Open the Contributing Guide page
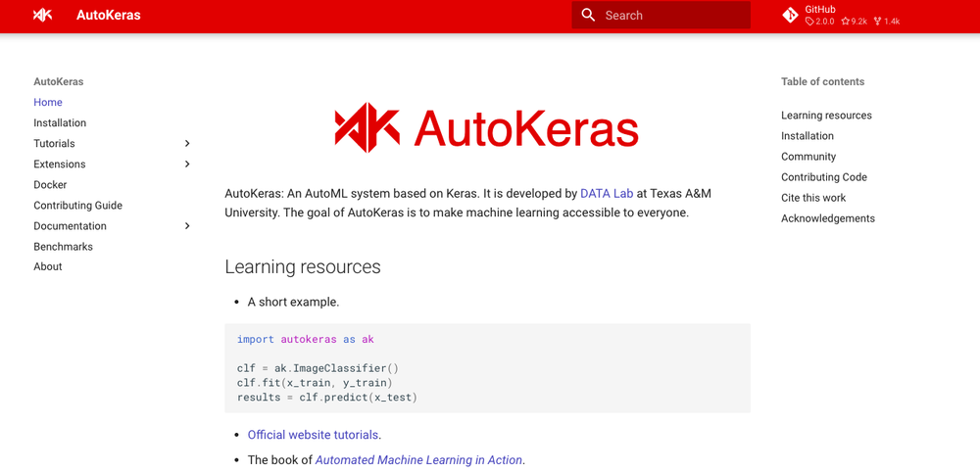This screenshot has width=980, height=473. click(x=78, y=206)
